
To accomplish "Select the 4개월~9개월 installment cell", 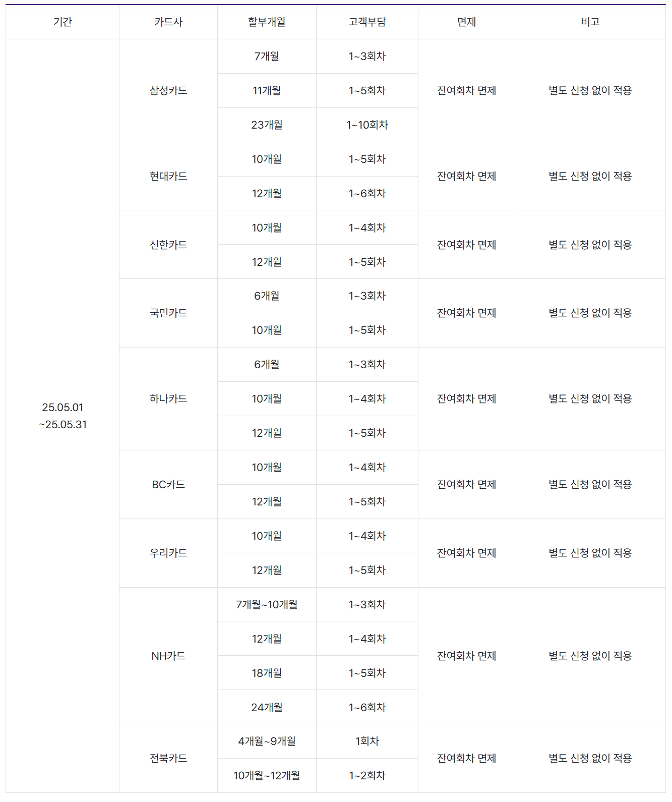I will 267,741.
